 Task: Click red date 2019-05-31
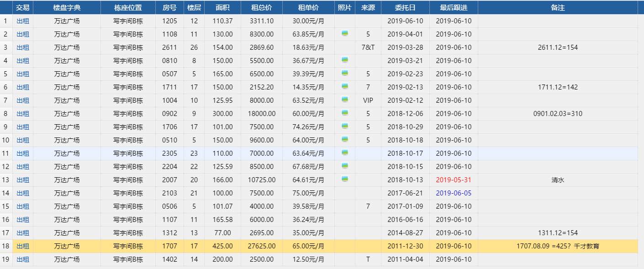click(x=454, y=180)
